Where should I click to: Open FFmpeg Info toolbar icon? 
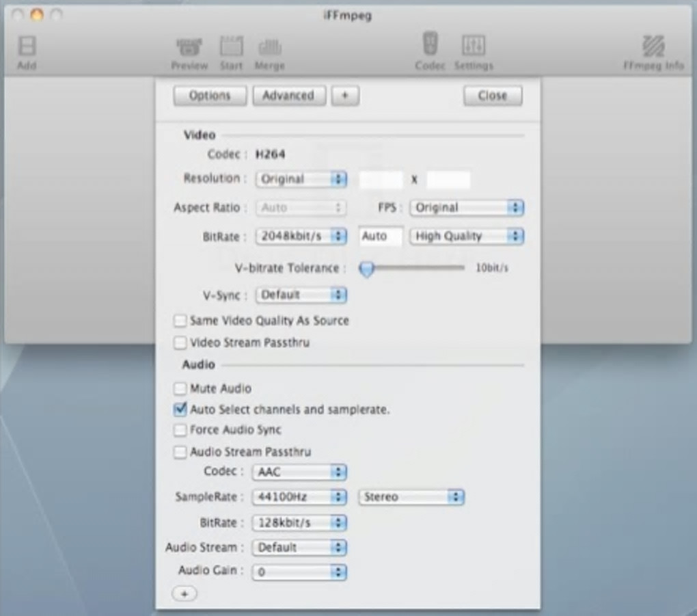click(x=653, y=53)
